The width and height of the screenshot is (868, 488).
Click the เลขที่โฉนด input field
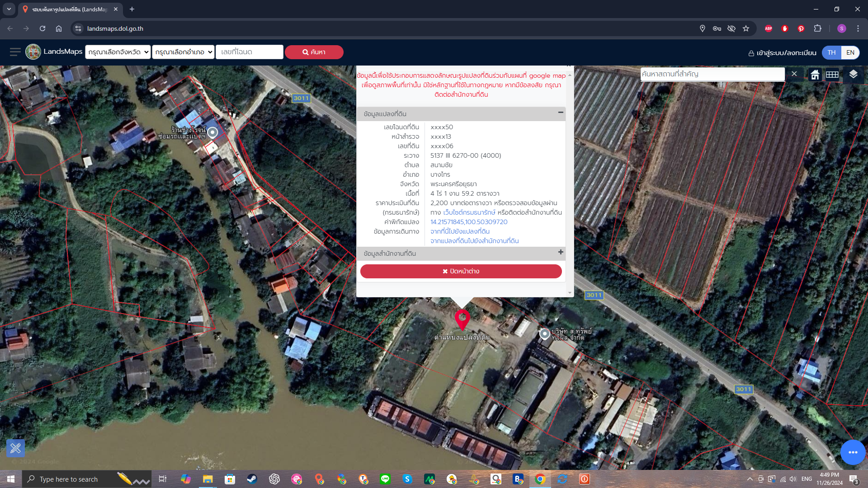(250, 52)
